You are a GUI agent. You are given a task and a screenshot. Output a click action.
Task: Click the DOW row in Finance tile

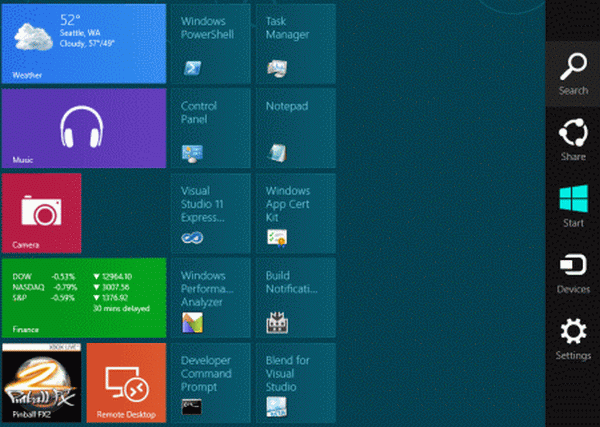(72, 276)
